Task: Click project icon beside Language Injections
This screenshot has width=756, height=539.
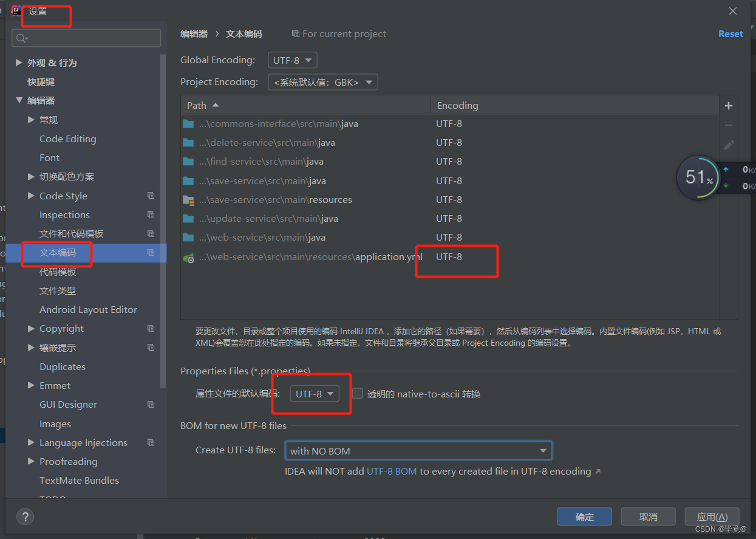Action: pos(151,442)
